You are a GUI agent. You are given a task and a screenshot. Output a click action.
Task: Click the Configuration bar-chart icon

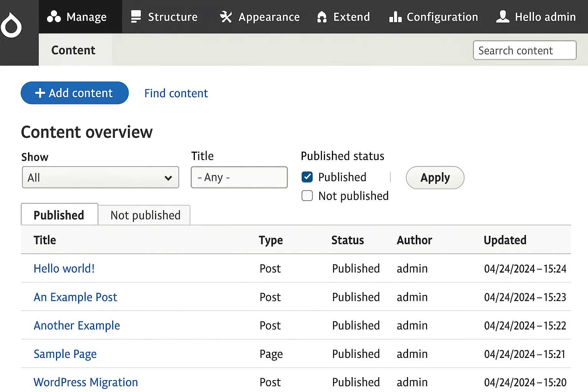tap(395, 16)
